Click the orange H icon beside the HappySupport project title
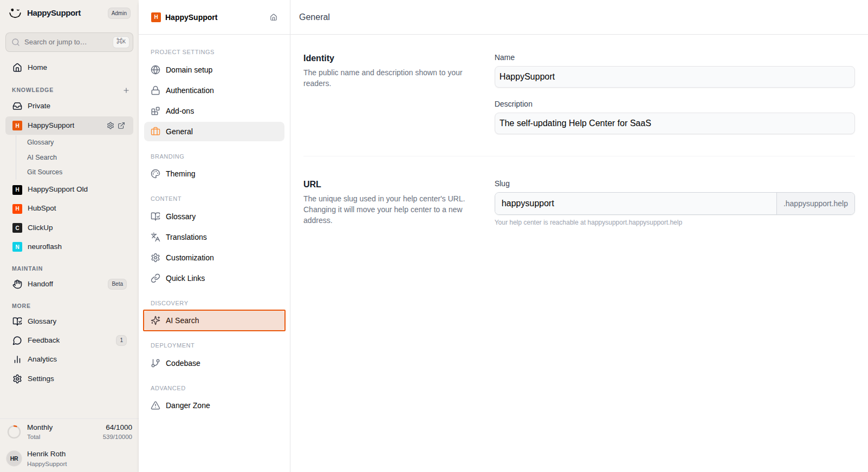The image size is (868, 472). [x=156, y=17]
